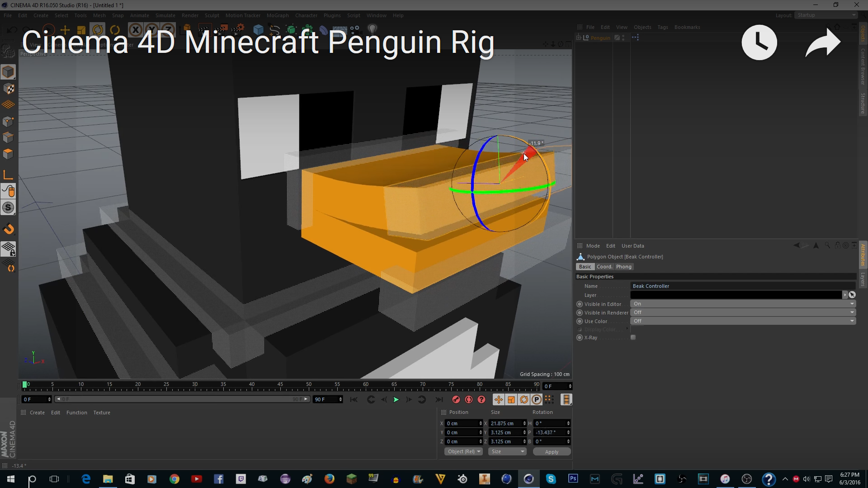Click the Layer field arrow expander
Image resolution: width=868 pixels, height=488 pixels.
tap(844, 295)
